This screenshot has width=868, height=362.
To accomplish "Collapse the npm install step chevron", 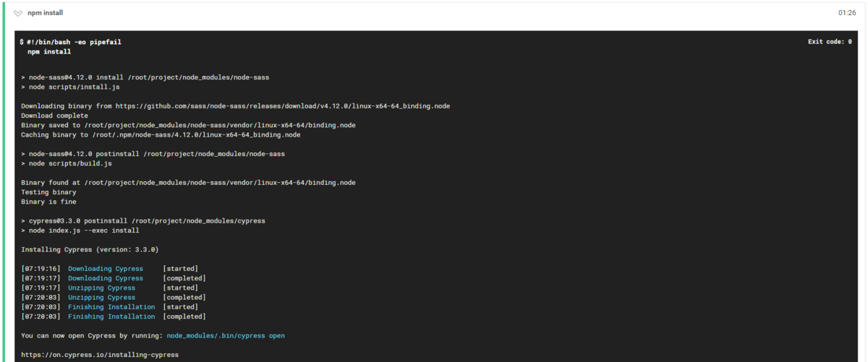I will coord(18,13).
